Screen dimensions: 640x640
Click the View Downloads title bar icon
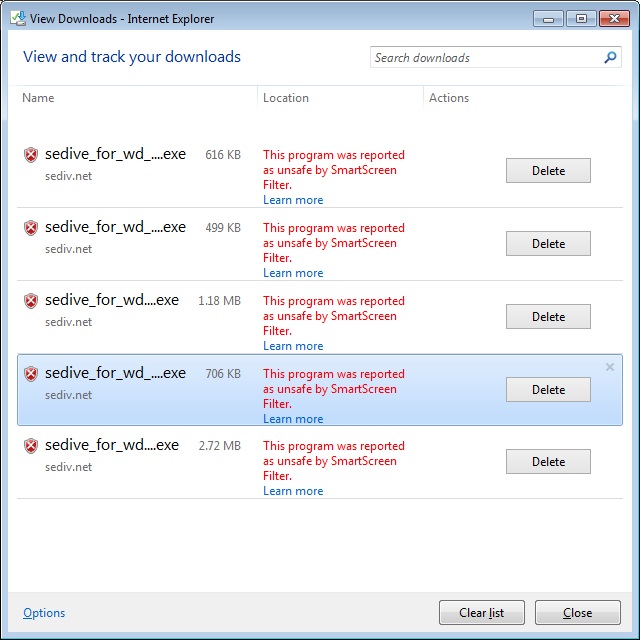(x=18, y=18)
